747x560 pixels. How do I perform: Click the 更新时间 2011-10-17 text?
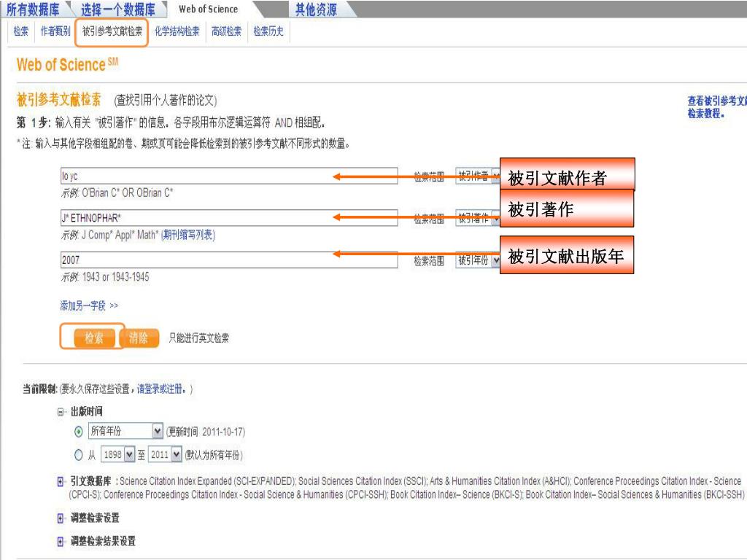(206, 432)
